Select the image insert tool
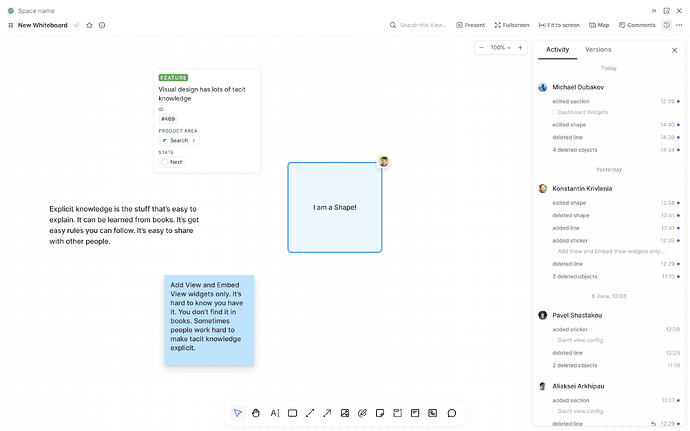Viewport: 690px width, 431px height. [x=345, y=413]
